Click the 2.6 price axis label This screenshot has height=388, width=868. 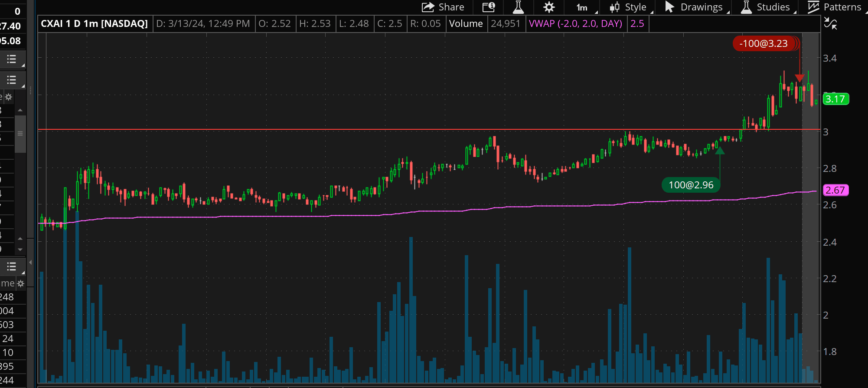tap(830, 205)
